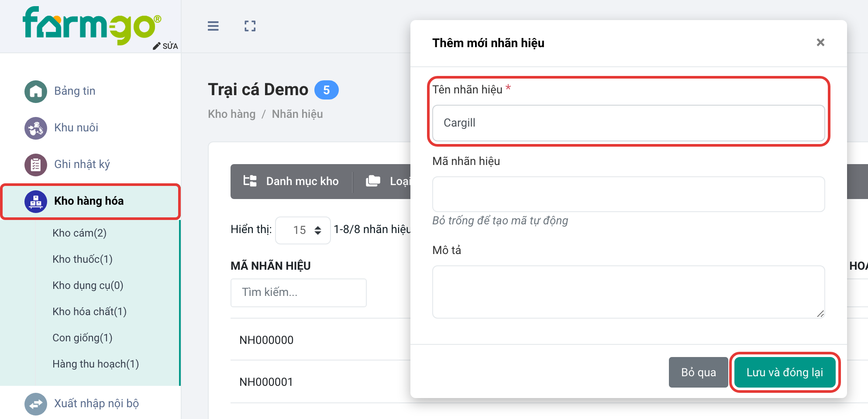Open Ghi nhật ký clipboard icon
The height and width of the screenshot is (419, 868).
(36, 165)
